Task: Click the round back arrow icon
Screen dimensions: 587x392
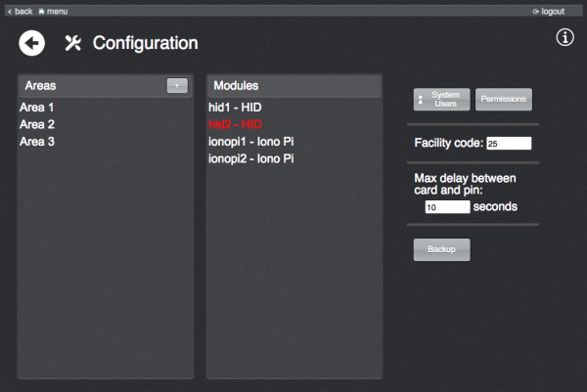Action: pyautogui.click(x=32, y=43)
